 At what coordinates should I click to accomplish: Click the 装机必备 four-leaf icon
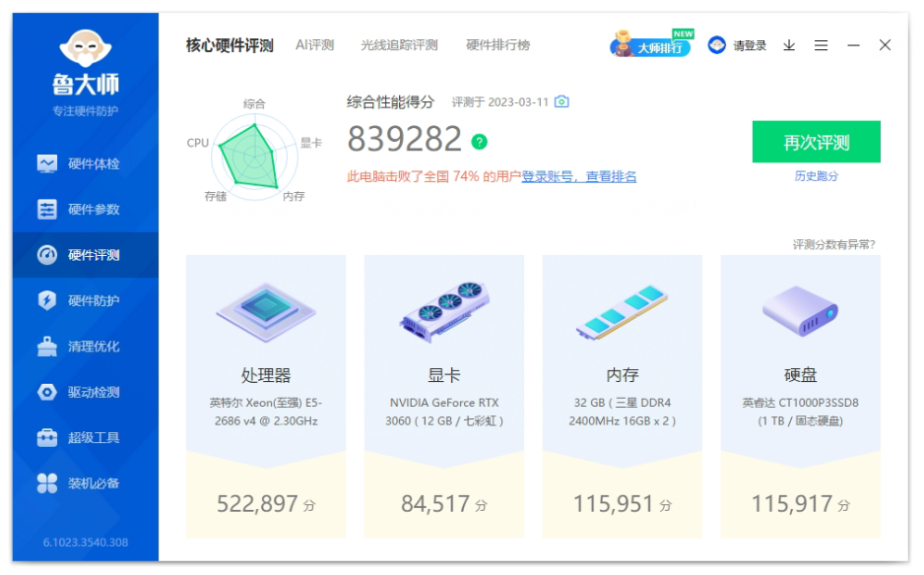pyautogui.click(x=47, y=483)
